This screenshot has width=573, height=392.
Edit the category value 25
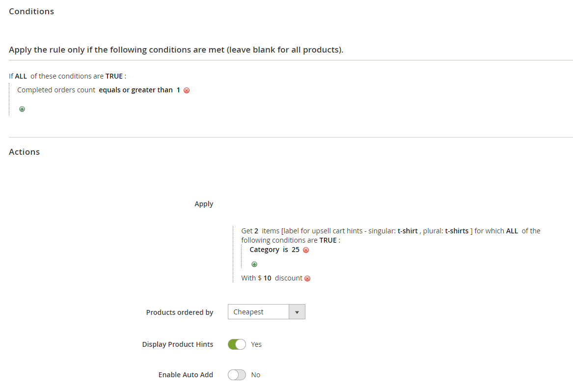click(295, 250)
